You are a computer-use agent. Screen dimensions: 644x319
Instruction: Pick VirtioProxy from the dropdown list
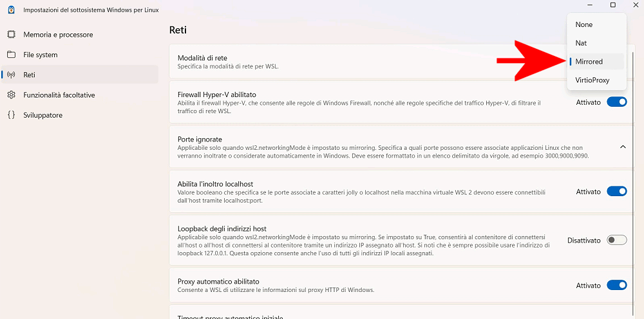click(592, 80)
